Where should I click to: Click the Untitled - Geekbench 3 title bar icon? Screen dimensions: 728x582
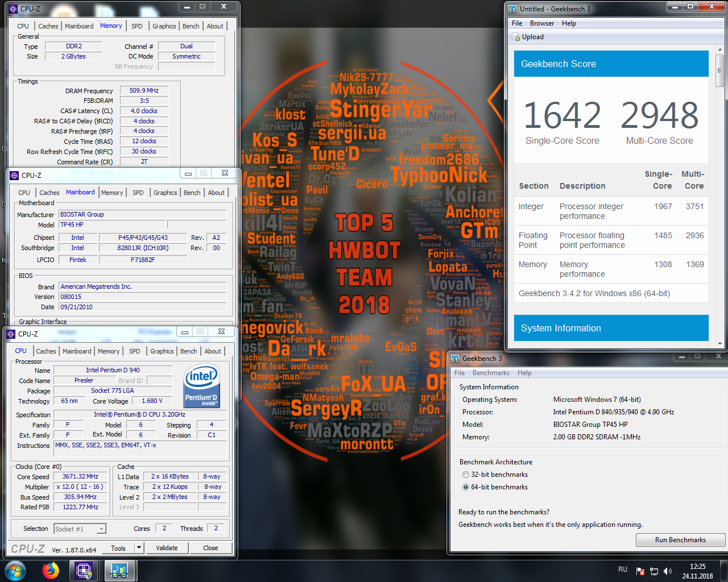(x=512, y=9)
